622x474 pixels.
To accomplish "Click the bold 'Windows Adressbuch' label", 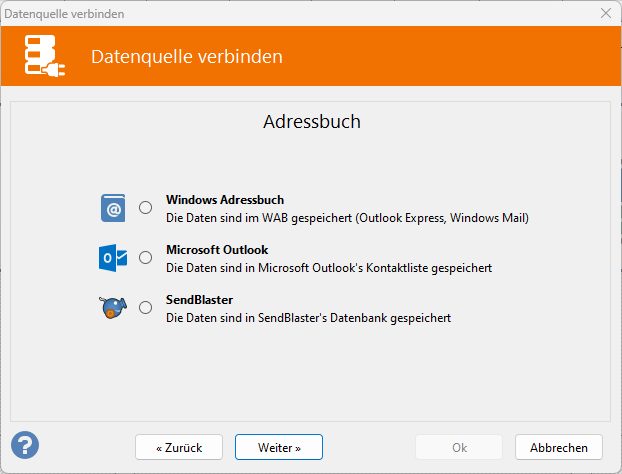I will [225, 200].
